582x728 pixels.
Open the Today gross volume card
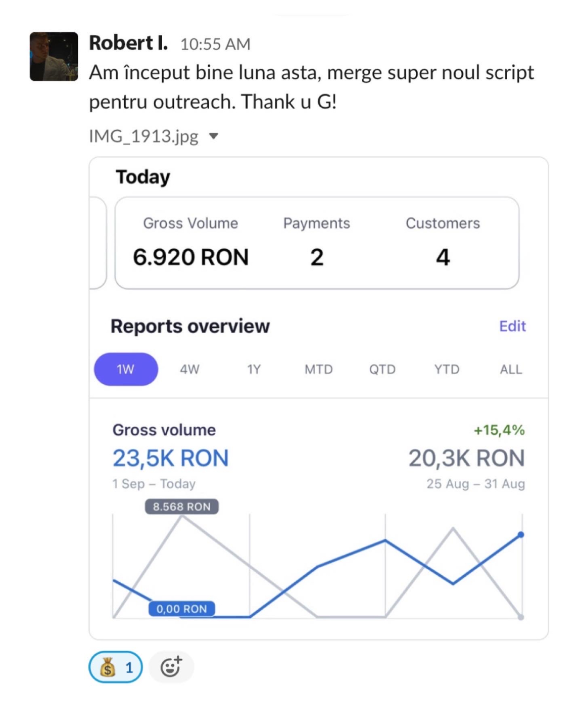[x=317, y=243]
